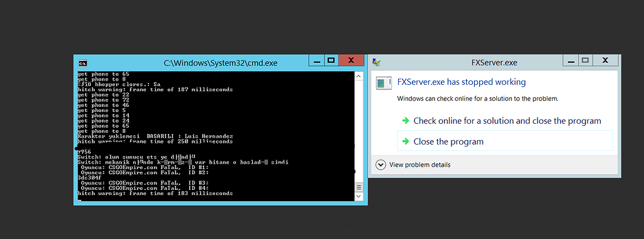Click the FXServer.exe dialog title text

click(x=494, y=62)
